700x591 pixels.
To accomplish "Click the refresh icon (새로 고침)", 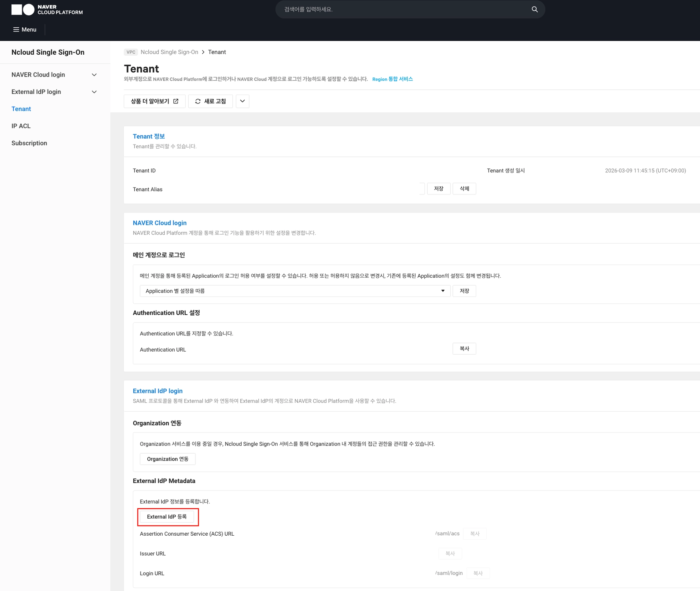I will 198,101.
